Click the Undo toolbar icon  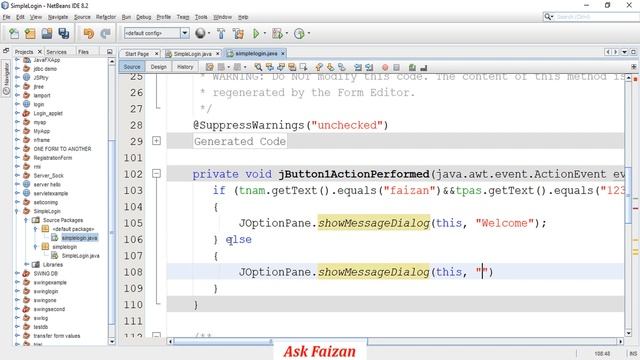[89, 33]
